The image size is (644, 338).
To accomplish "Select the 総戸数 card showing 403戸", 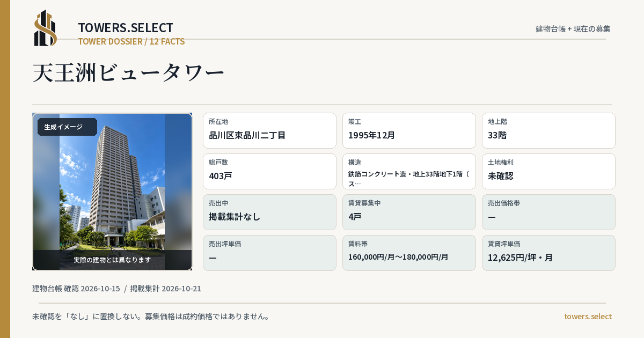I will coord(269,171).
